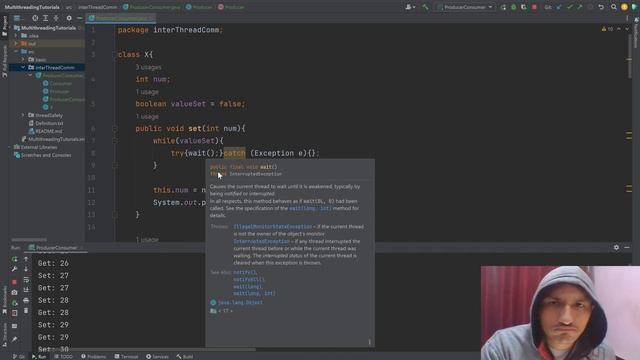The image size is (640, 360).
Task: Open the Problems tool window tab
Action: (93, 356)
